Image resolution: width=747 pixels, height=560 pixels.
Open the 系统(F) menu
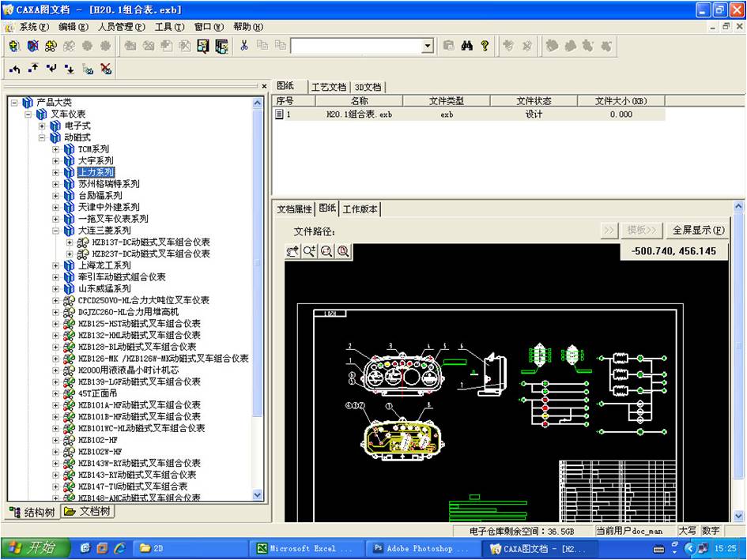tap(34, 27)
